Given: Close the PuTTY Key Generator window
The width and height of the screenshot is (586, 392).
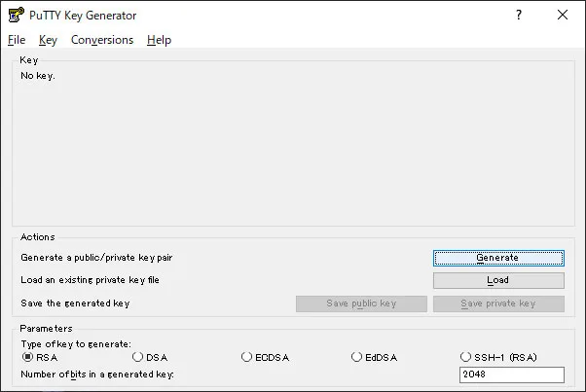Looking at the screenshot, I should pos(563,15).
